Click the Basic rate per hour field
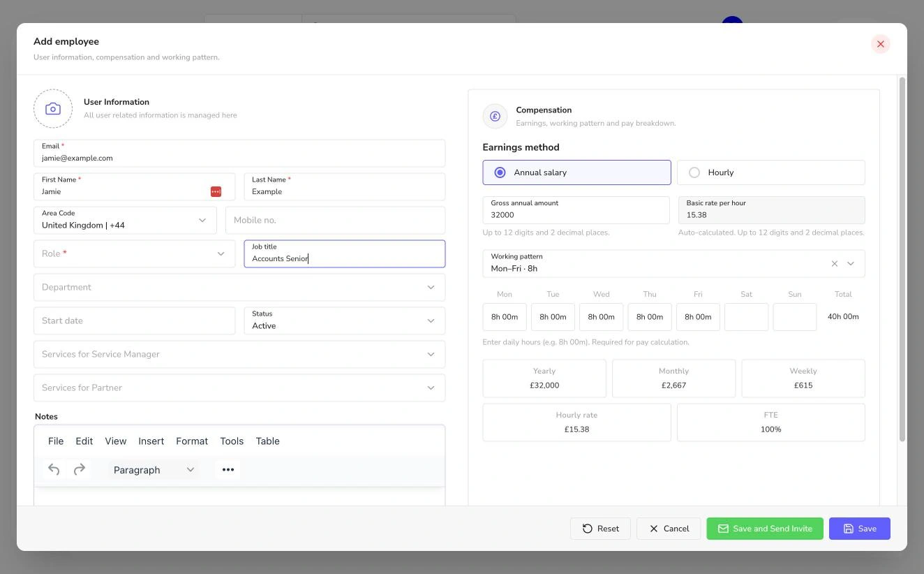The image size is (924, 574). click(x=772, y=210)
